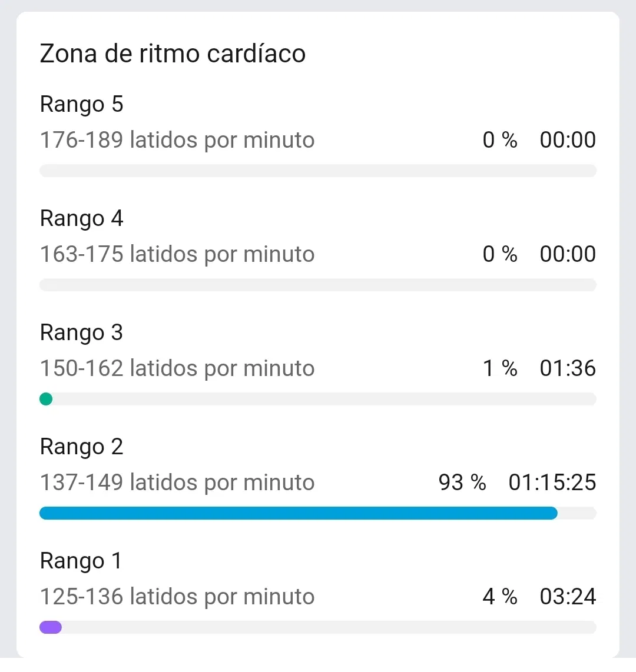Click the Rango 5 empty progress bar
The image size is (636, 672).
coord(318,171)
